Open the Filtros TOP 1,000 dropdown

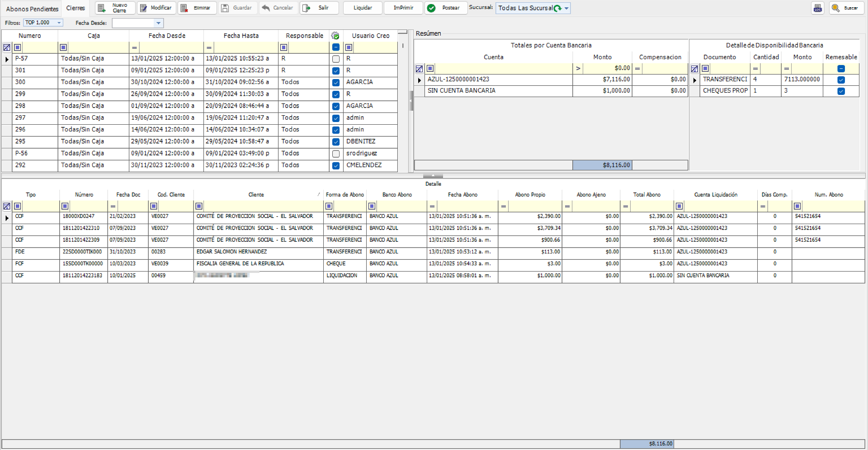pos(59,23)
